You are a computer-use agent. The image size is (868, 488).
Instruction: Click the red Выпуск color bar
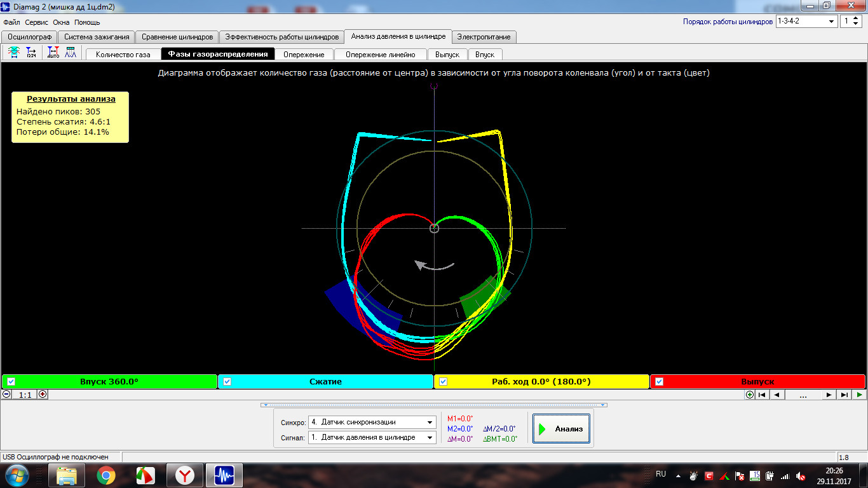tap(757, 382)
